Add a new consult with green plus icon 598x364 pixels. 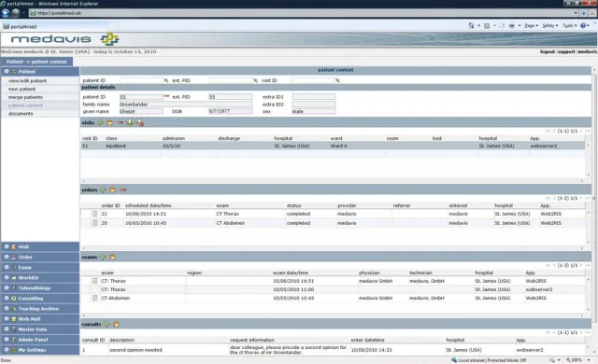click(107, 325)
